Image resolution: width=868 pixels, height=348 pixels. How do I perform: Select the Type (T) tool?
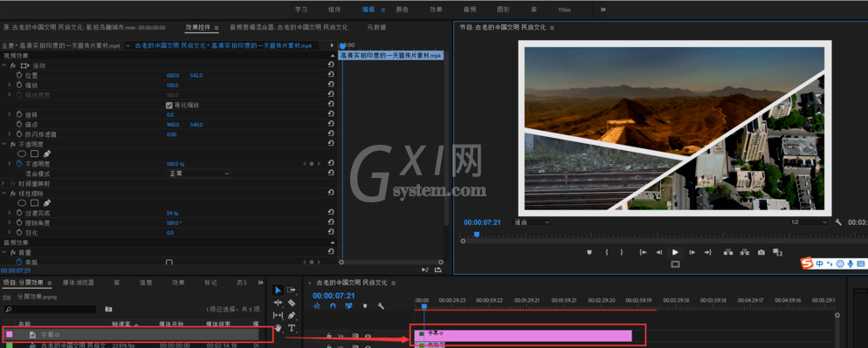(x=292, y=328)
